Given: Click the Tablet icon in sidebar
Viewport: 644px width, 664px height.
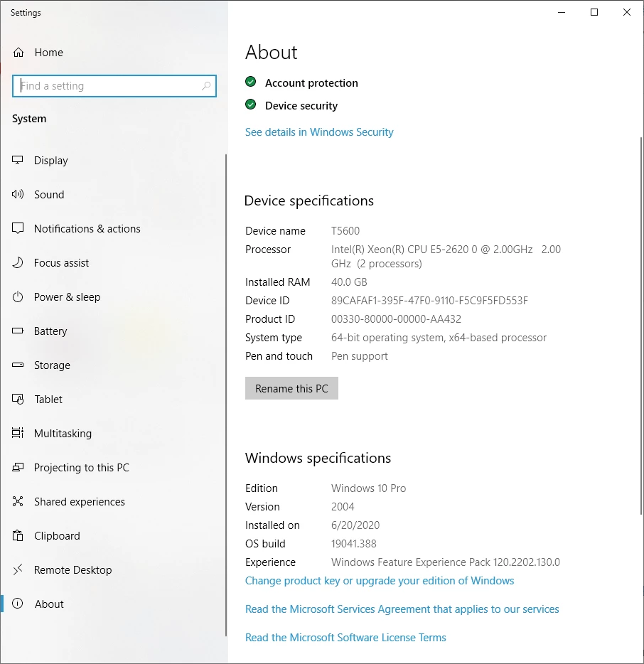Looking at the screenshot, I should coord(18,399).
